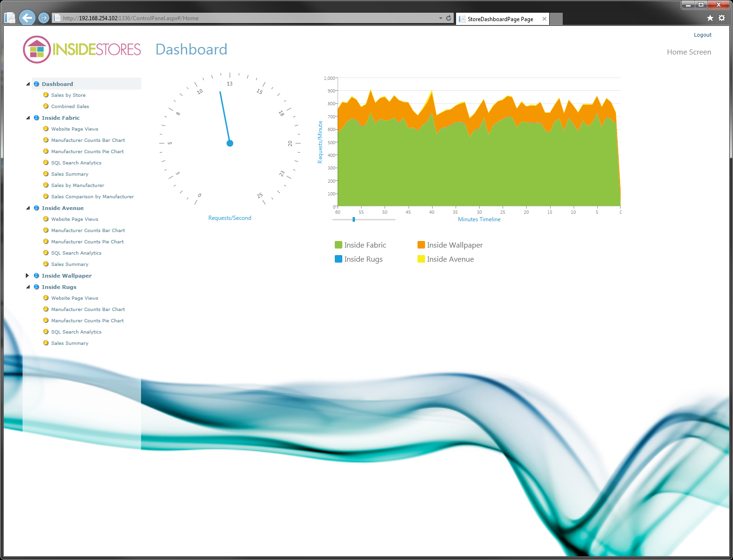Viewport: 733px width, 560px height.
Task: Click the orange Inside Wallpaper legend swatch
Action: 421,245
